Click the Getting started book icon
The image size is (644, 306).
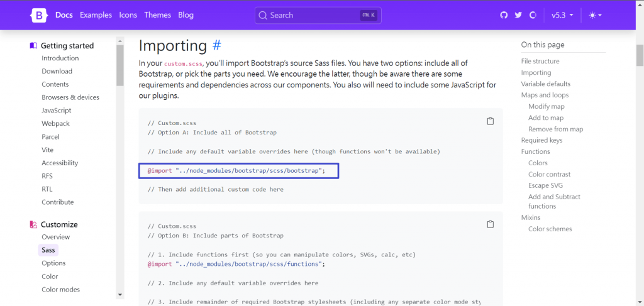point(34,45)
